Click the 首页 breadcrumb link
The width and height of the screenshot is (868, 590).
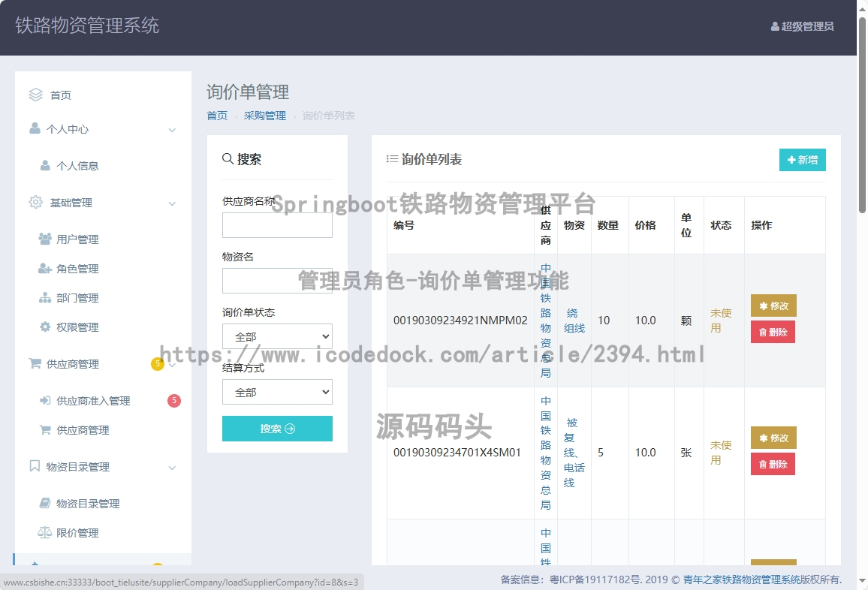pos(217,116)
